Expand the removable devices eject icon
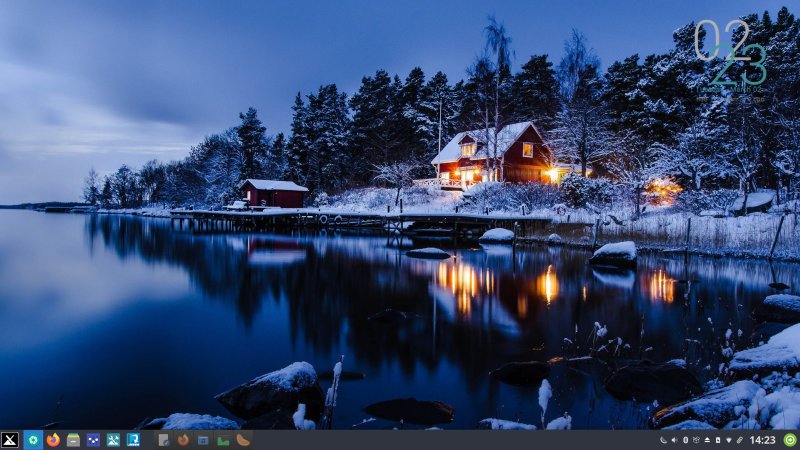800x450 pixels. click(707, 440)
